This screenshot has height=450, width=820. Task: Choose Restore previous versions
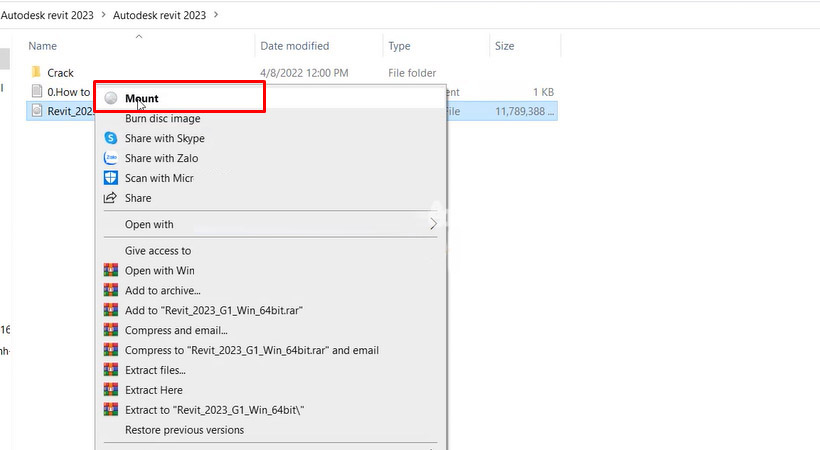coord(184,430)
